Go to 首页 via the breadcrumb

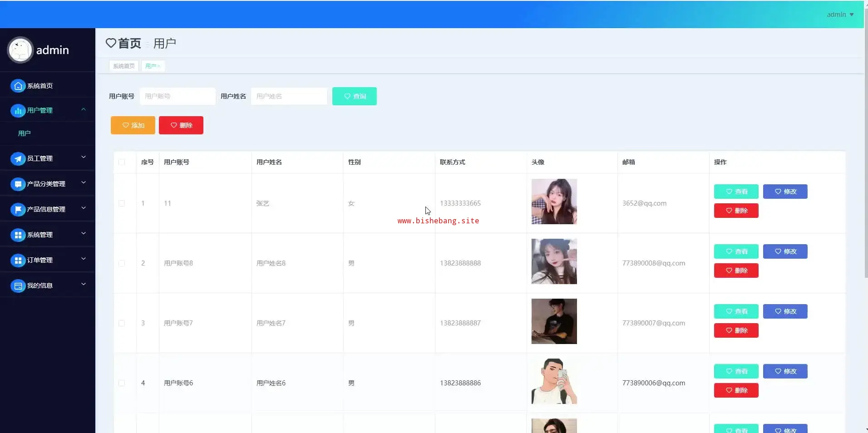(129, 43)
